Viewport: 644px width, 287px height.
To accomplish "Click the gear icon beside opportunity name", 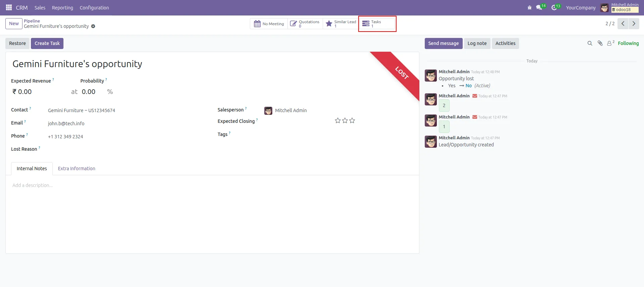I will click(93, 26).
